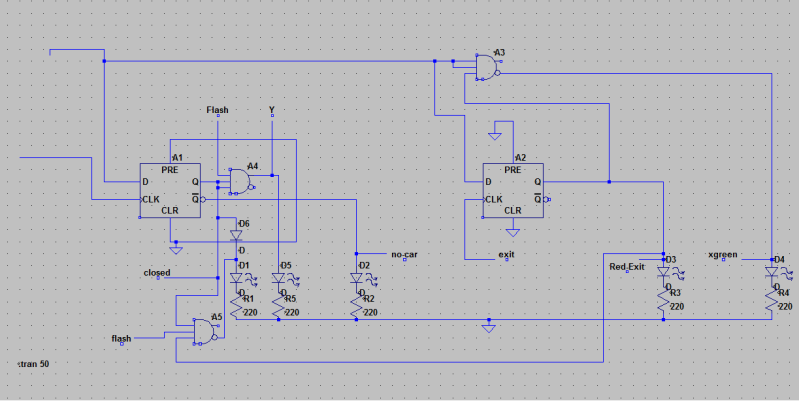Viewport: 799px width, 401px height.
Task: Click the PRE label on flip-flop A1
Action: 170,170
